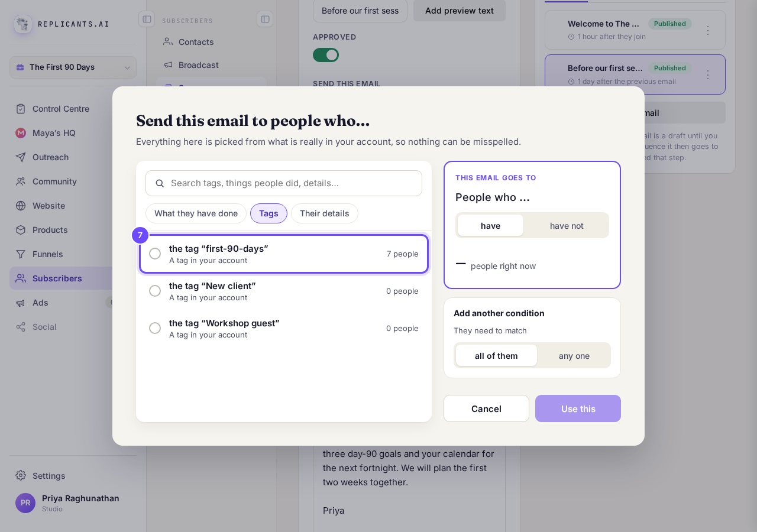Click the Broadcast megaphone icon
Image resolution: width=757 pixels, height=532 pixels.
168,64
